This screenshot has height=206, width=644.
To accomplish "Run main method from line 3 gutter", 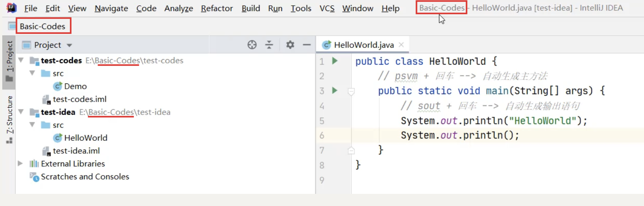I will pos(335,90).
